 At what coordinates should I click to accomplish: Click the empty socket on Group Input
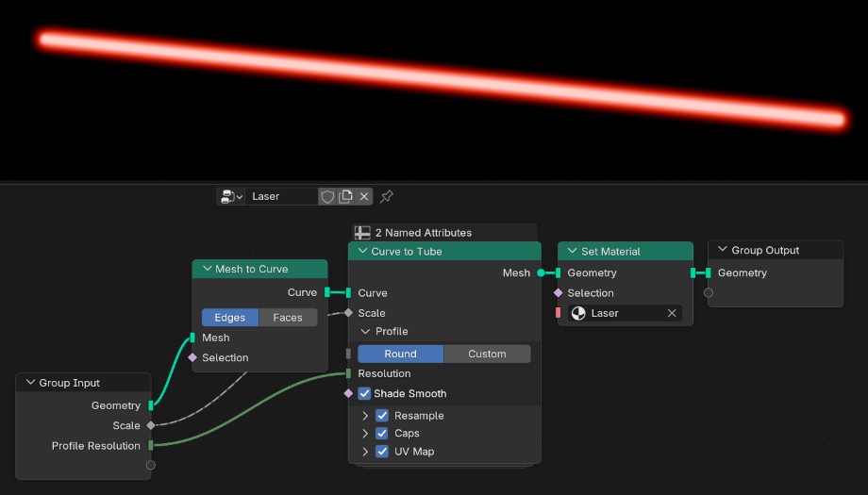(x=151, y=465)
